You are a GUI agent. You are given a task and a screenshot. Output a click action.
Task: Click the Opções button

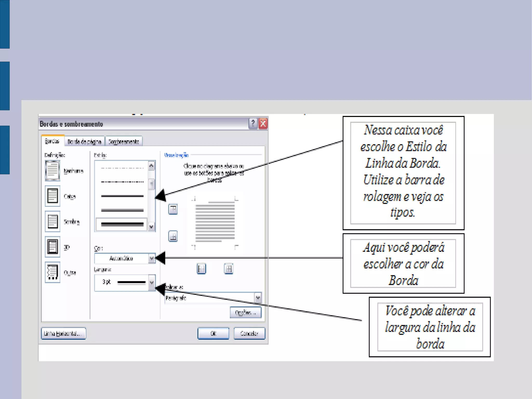(245, 312)
